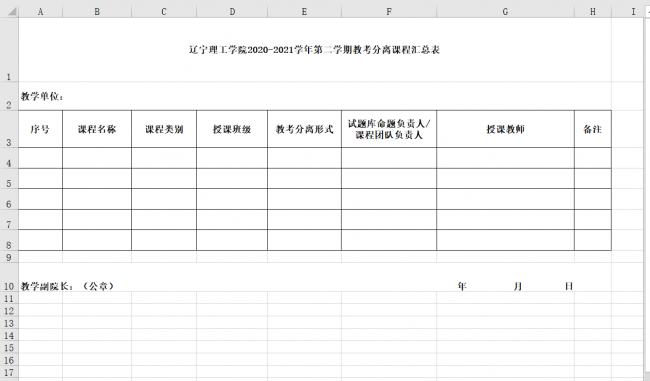Click the title 辽宁理工学院2020-2021学年第二学期教考分离课程汇总表
Viewport: 650px width, 381px height.
(x=314, y=50)
